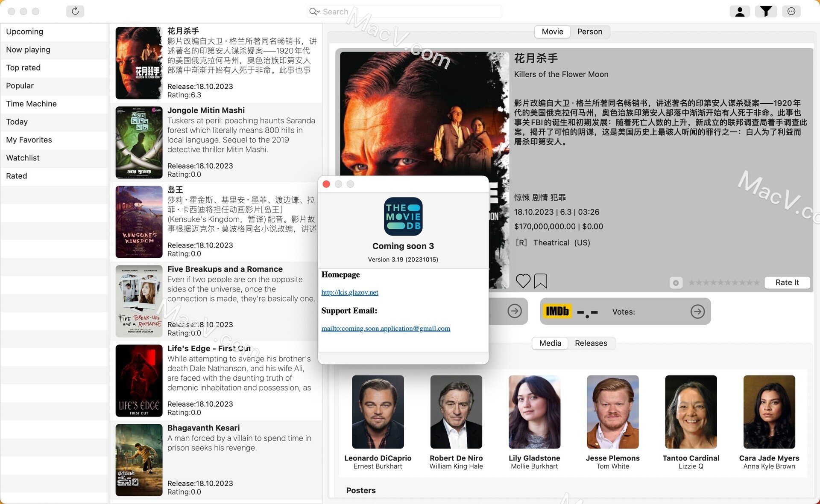Open Jesse Plemons cast photo
Image resolution: width=820 pixels, height=504 pixels.
(612, 412)
